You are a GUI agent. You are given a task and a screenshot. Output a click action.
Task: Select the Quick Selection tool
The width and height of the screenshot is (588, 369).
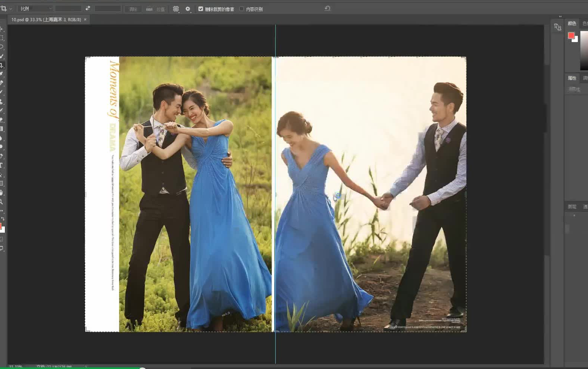pyautogui.click(x=2, y=56)
